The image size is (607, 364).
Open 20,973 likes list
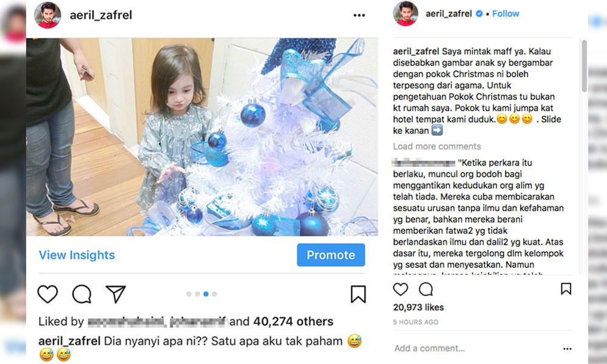pos(418,308)
